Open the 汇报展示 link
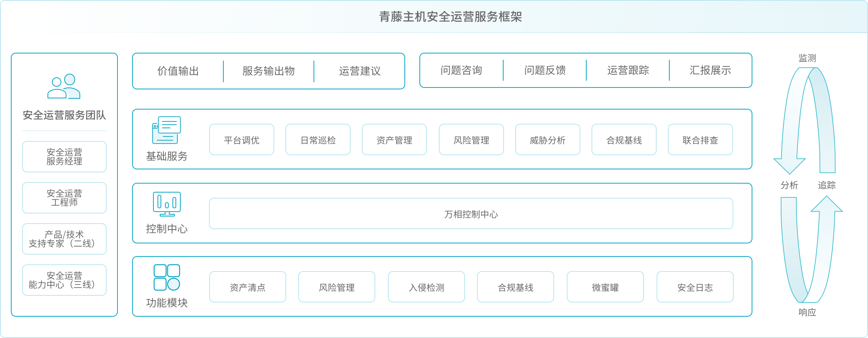 pyautogui.click(x=710, y=70)
